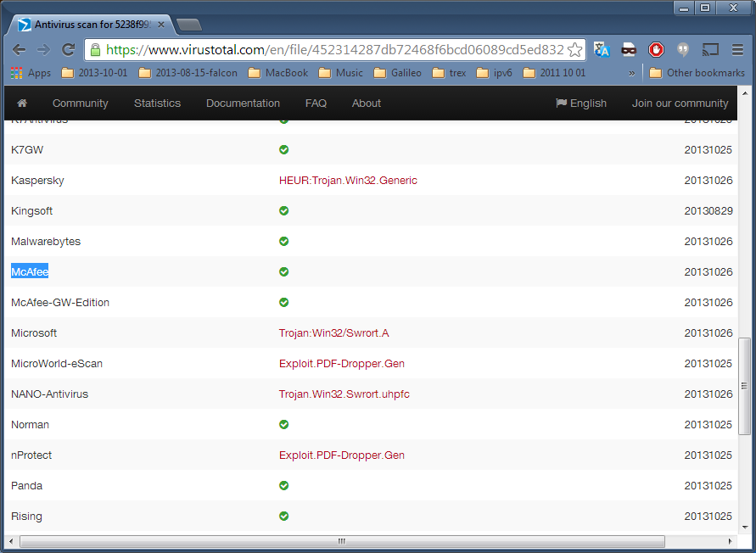Click the green padlock security icon
The width and height of the screenshot is (756, 553).
pos(96,50)
